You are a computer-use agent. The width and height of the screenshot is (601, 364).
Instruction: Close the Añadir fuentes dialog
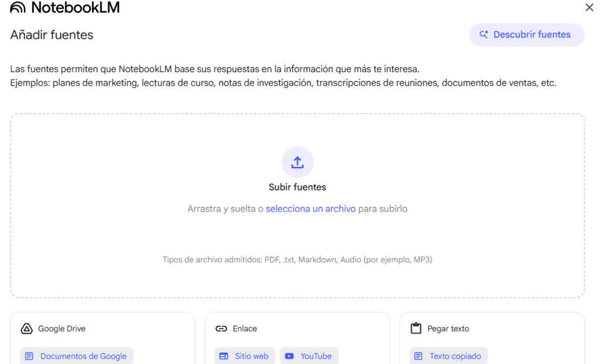coord(589,7)
